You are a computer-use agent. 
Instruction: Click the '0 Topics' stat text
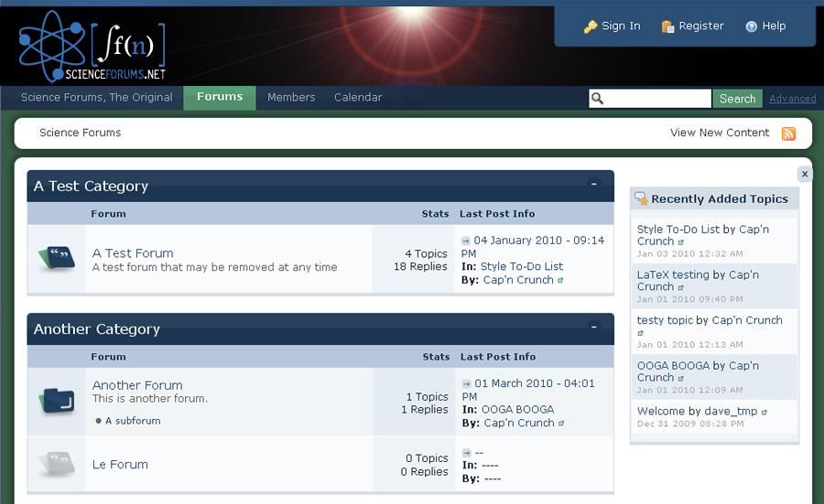coord(427,459)
